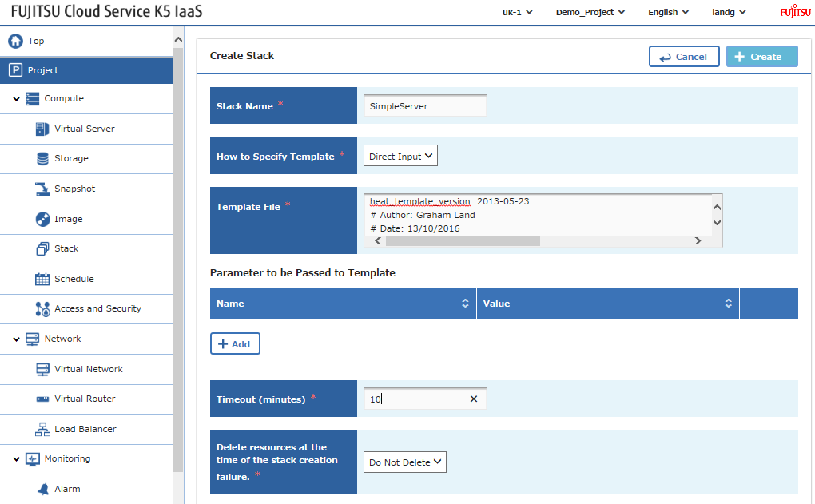Open Load Balancer menu item
Viewport: 815px width, 504px height.
pos(85,429)
